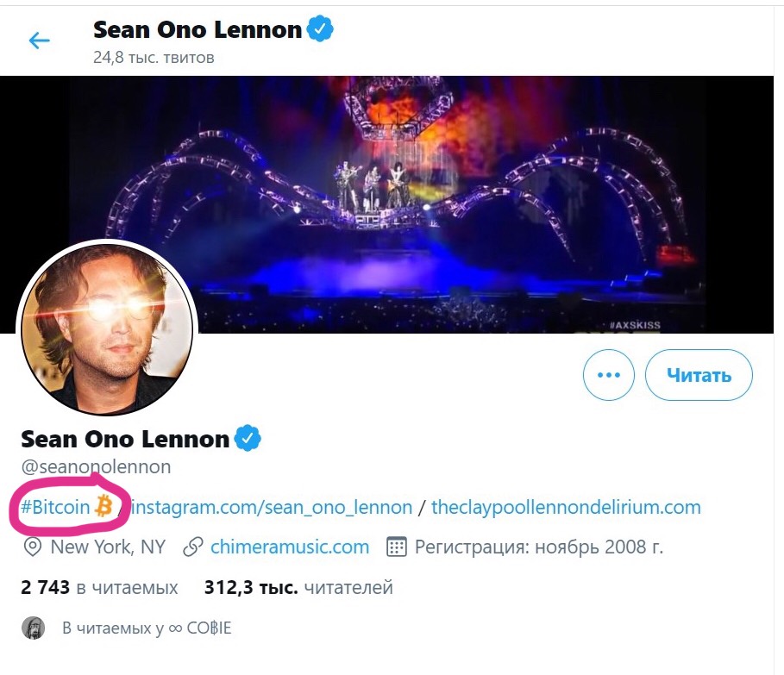Click the chain link icon
Image resolution: width=784 pixels, height=675 pixels.
coord(193,547)
